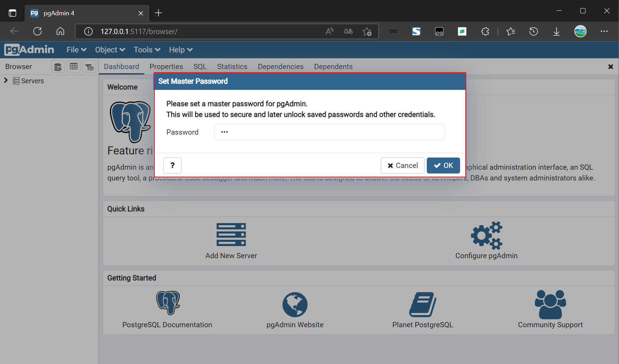Image resolution: width=619 pixels, height=364 pixels.
Task: Select the Servers tree item label
Action: tap(33, 81)
